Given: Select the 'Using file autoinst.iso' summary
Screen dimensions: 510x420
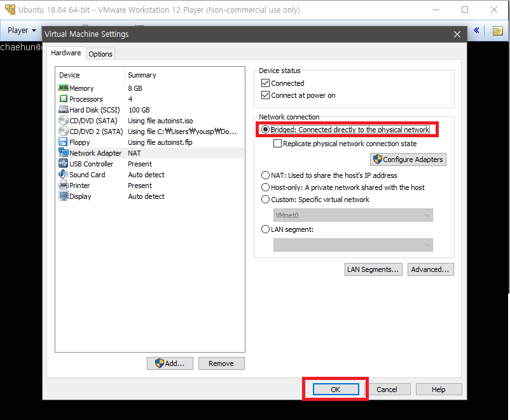Looking at the screenshot, I should (160, 121).
